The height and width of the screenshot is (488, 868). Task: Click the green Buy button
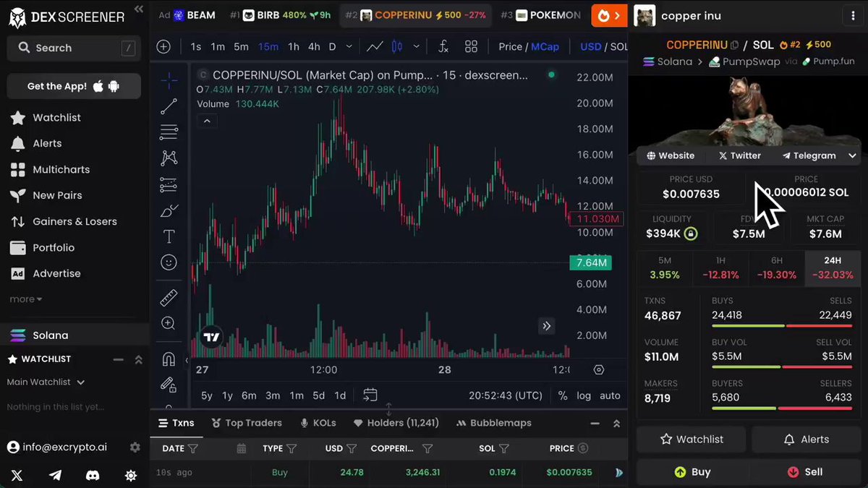coord(692,472)
